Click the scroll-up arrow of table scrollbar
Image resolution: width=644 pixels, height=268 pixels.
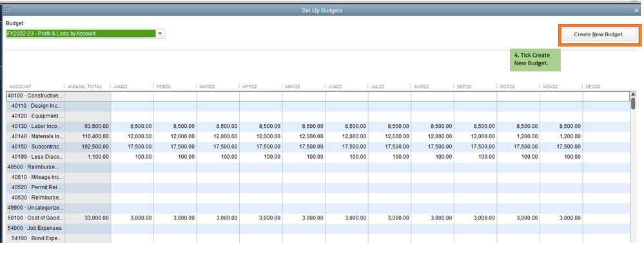coord(633,94)
